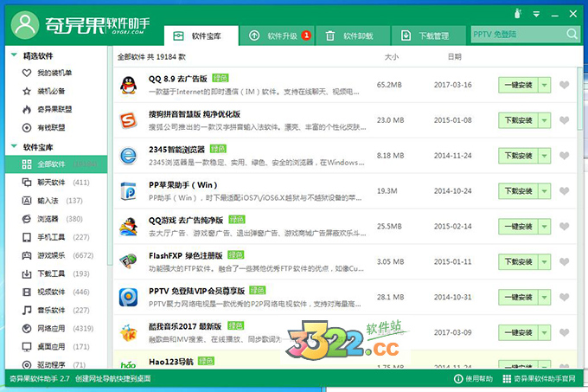Favorite QQ游戏 with heart
Image resolution: width=588 pixels, height=392 pixels.
(x=564, y=227)
